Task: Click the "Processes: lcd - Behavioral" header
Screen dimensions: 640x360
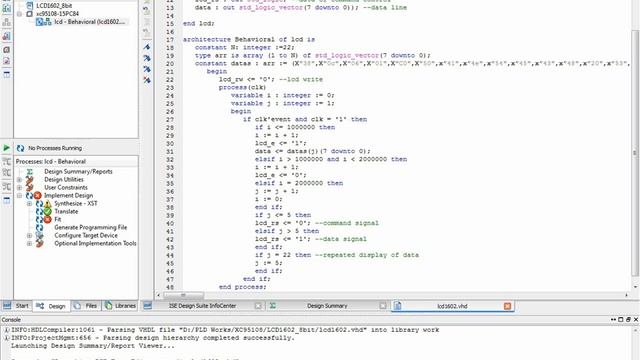Action: [51, 162]
